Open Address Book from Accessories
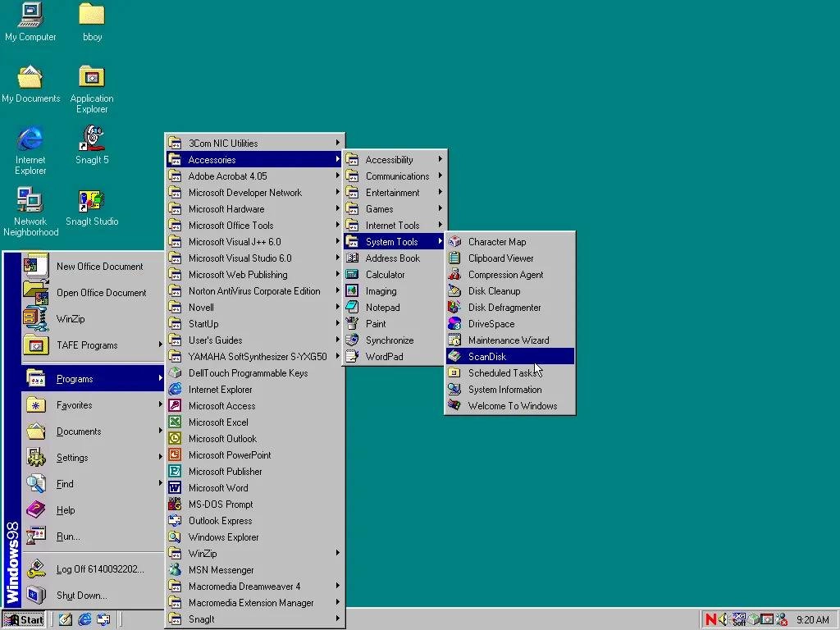Viewport: 840px width, 630px height. point(395,258)
